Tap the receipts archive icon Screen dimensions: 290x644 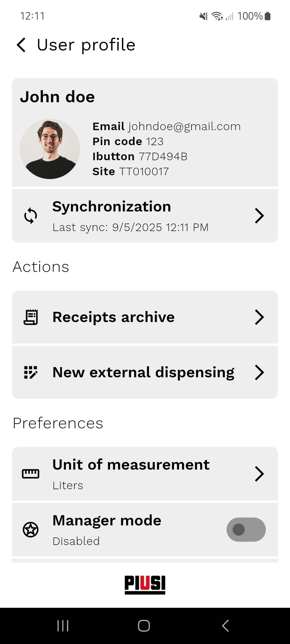[x=31, y=317]
